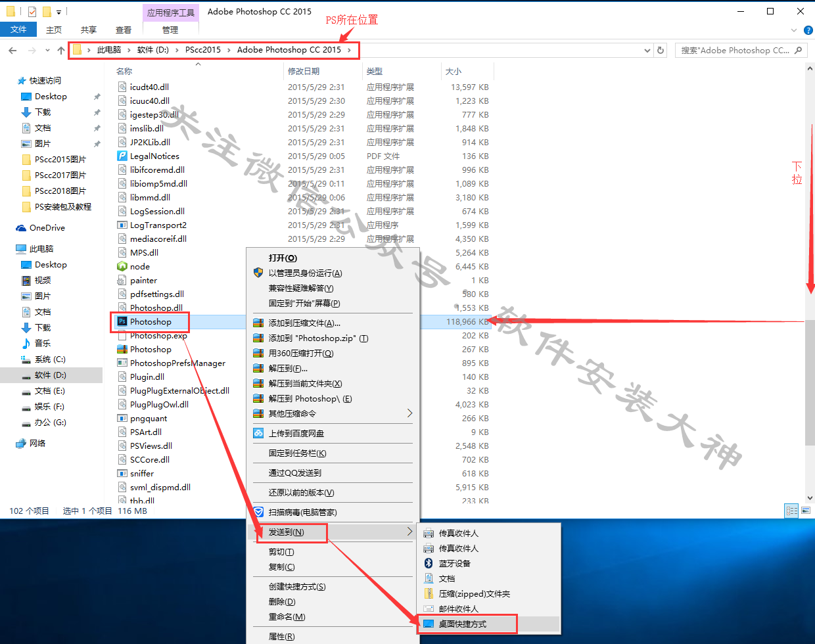Screen dimensions: 815x644
Task: Click the 网络 network icon in sidebar
Action: tap(21, 444)
